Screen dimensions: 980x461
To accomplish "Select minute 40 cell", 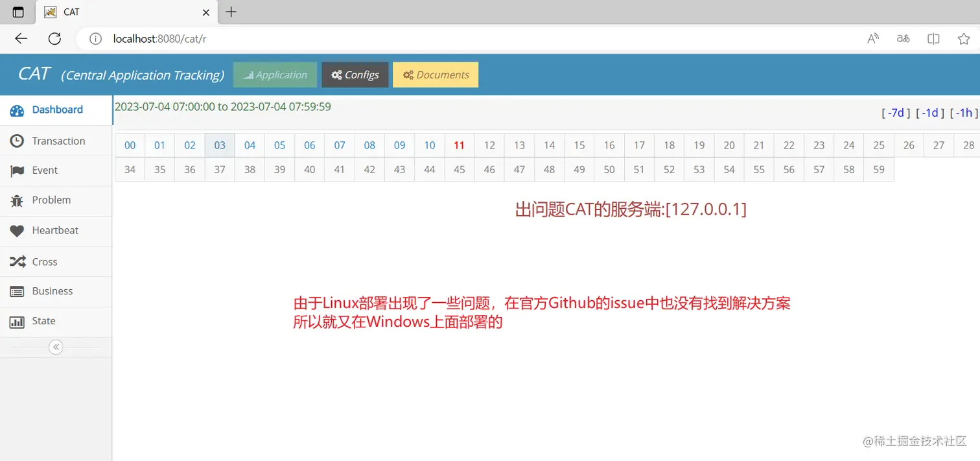I will [x=310, y=170].
